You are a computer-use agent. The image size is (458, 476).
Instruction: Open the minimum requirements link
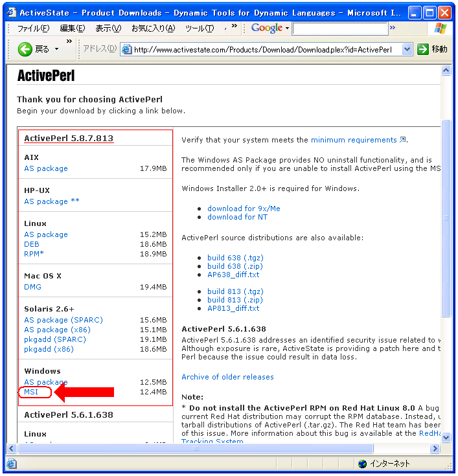tap(354, 140)
